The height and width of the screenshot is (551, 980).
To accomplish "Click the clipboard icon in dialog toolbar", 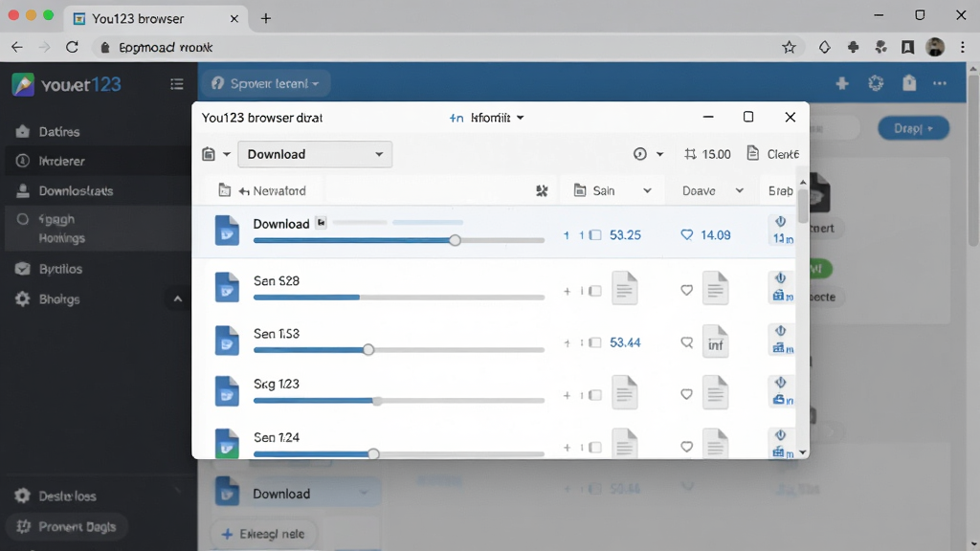I will pos(209,154).
